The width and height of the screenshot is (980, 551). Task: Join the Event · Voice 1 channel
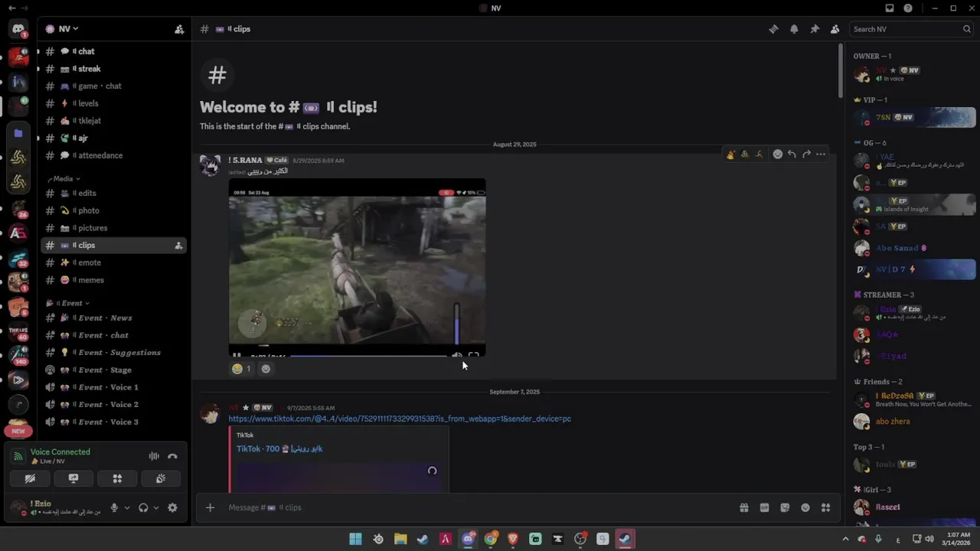click(x=113, y=387)
